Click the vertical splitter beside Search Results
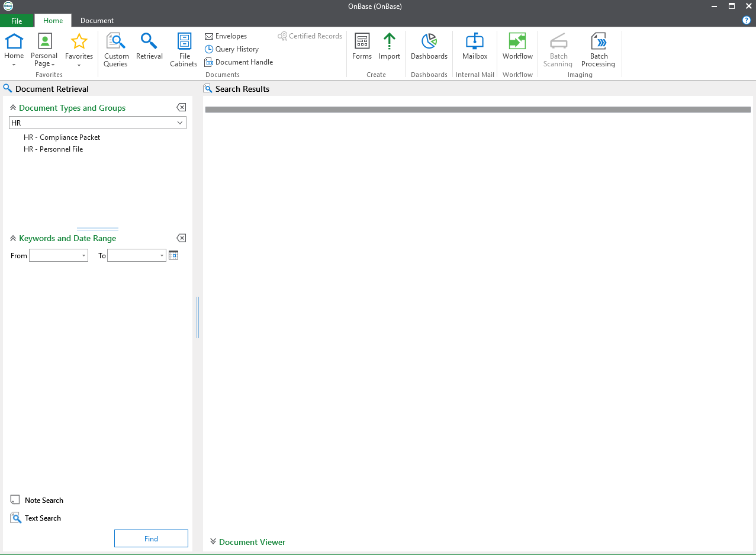The width and height of the screenshot is (756, 555). (198, 317)
